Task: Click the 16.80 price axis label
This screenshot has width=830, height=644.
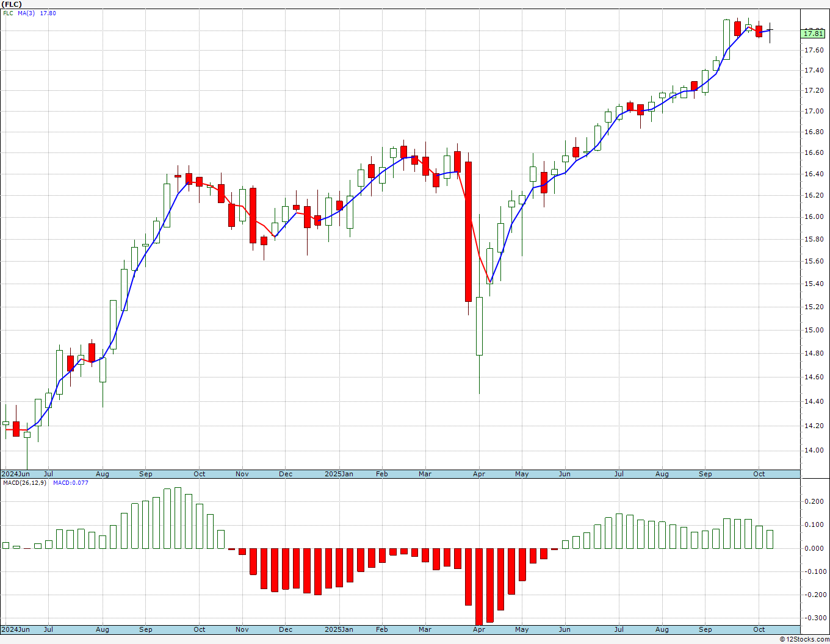Action: 814,132
